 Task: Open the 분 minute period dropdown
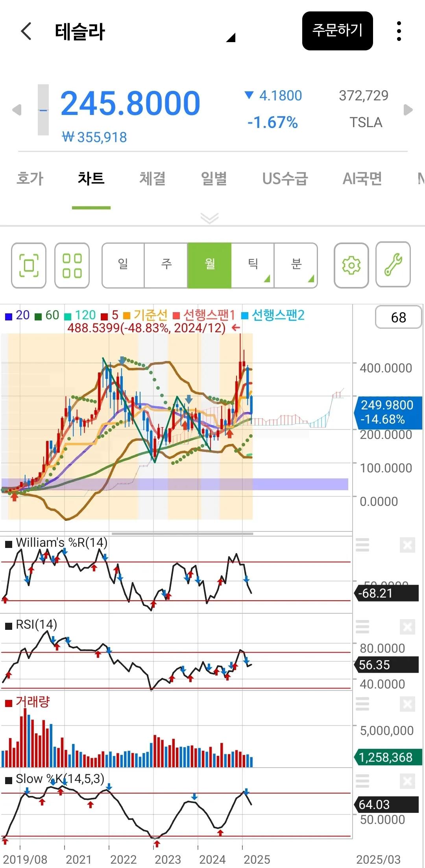point(296,265)
